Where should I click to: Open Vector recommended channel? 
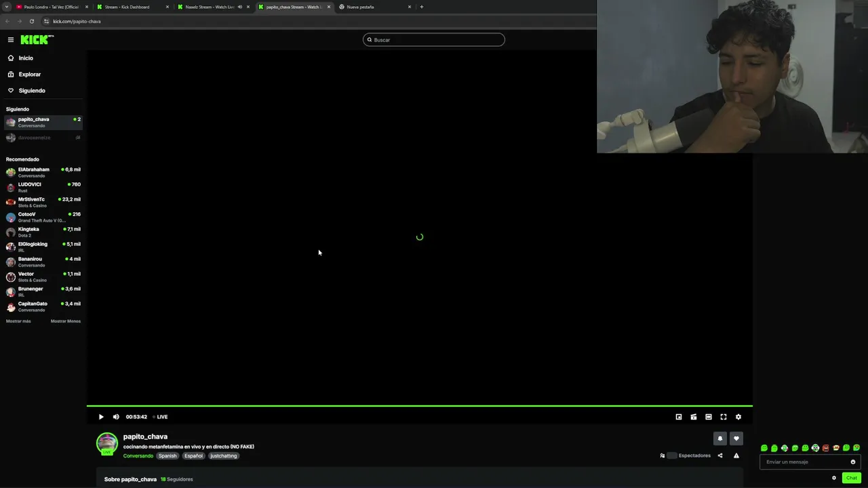(43, 277)
